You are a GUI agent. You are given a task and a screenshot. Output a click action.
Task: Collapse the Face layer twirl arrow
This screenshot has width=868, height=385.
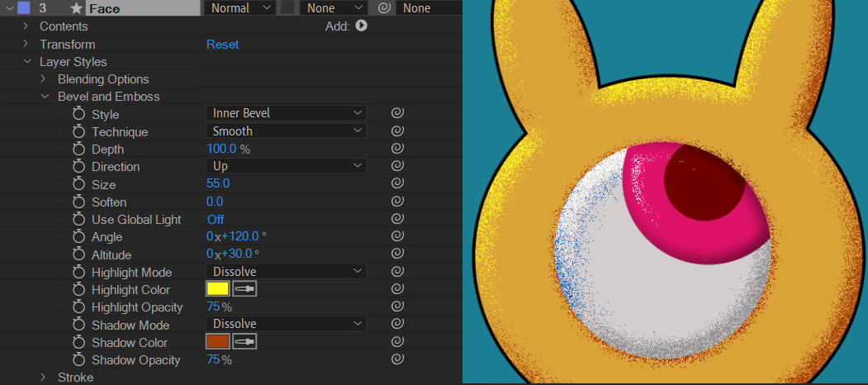pos(8,8)
